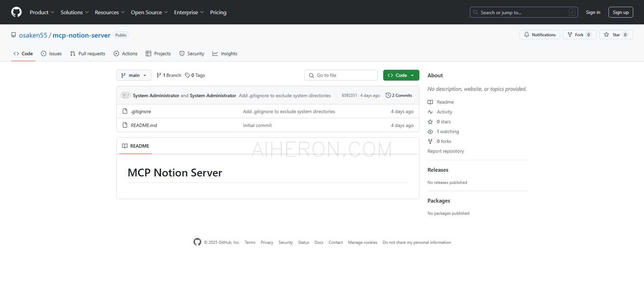Open the Activity link
This screenshot has width=644, height=298.
tap(440, 112)
